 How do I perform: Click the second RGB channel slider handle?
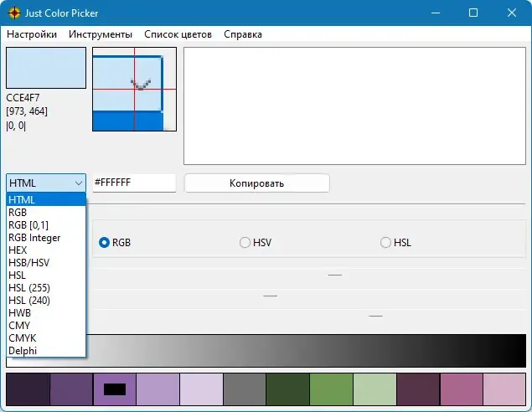[271, 296]
